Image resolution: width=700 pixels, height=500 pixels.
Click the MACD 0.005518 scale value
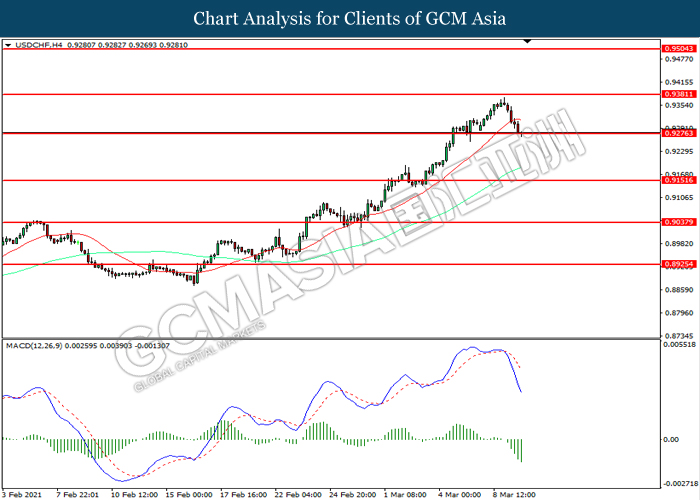click(679, 345)
